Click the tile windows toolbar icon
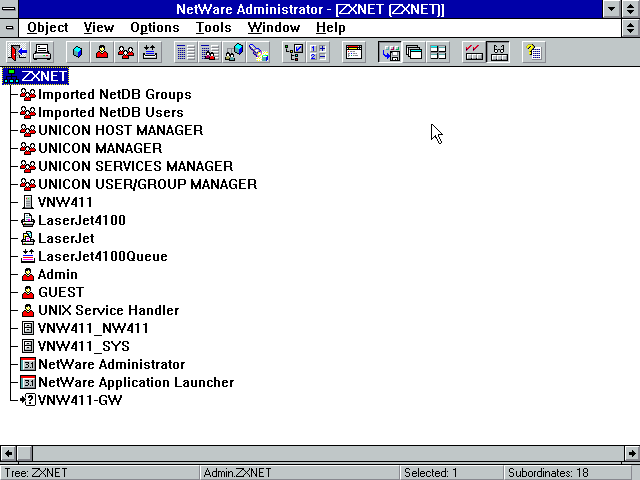Viewport: 640px width, 480px height. pyautogui.click(x=438, y=52)
